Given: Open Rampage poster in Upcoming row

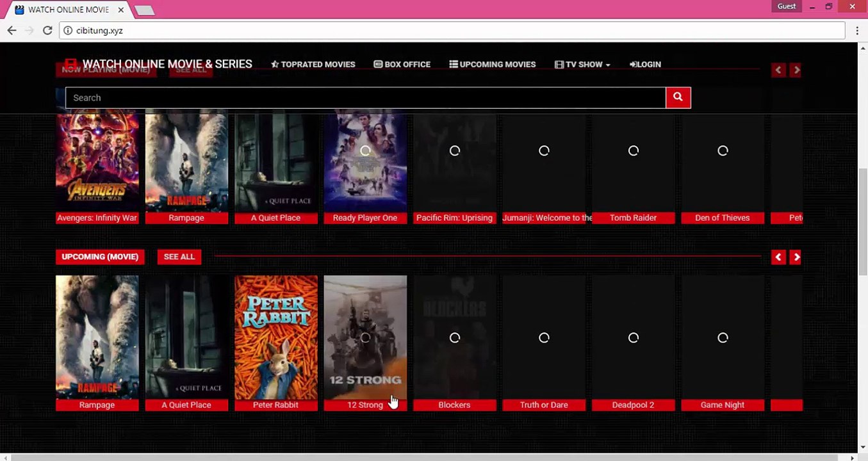Looking at the screenshot, I should coord(97,337).
